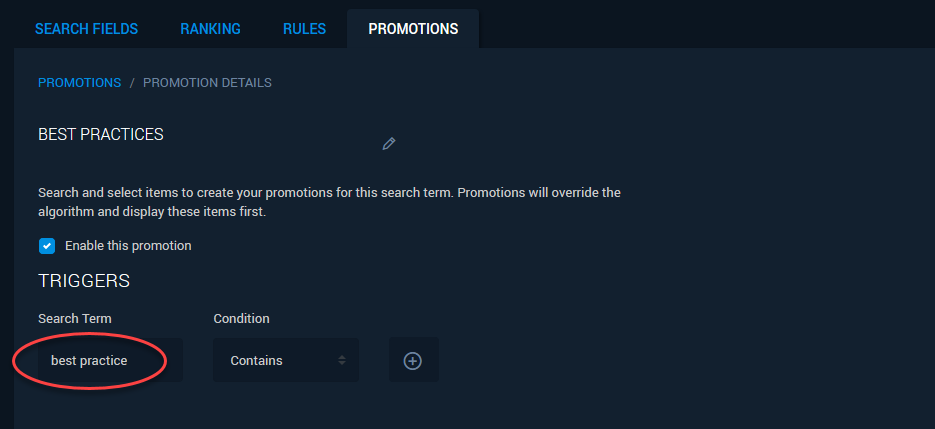Image resolution: width=935 pixels, height=429 pixels.
Task: Click the Promotion Details breadcrumb text
Action: [208, 83]
